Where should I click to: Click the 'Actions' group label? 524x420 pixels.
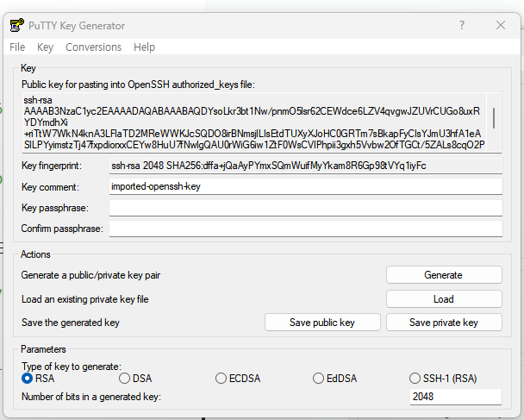tap(35, 254)
